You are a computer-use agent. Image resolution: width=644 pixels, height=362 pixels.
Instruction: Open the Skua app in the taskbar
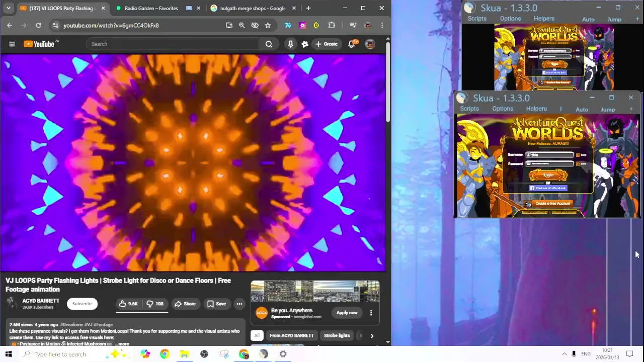coord(264,354)
